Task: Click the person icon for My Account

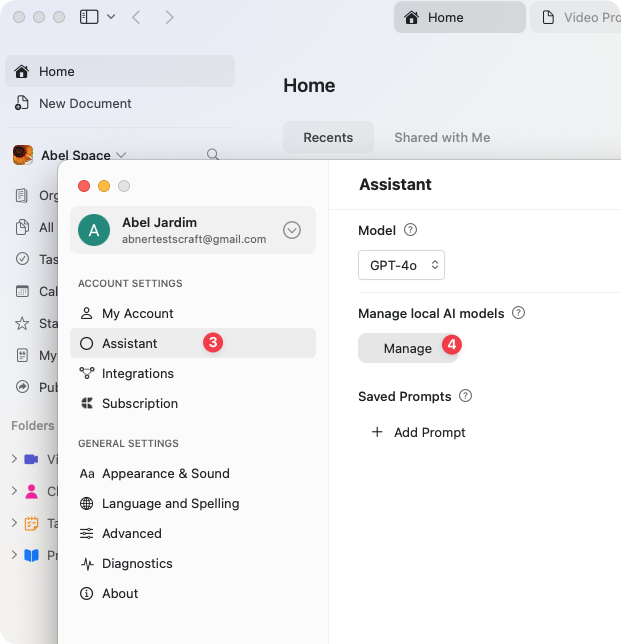Action: [x=87, y=313]
